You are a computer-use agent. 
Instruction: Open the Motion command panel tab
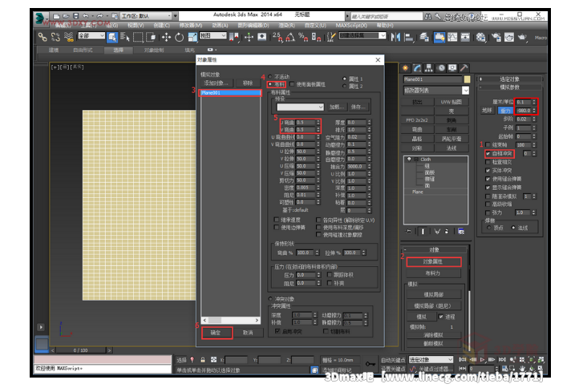(x=441, y=68)
